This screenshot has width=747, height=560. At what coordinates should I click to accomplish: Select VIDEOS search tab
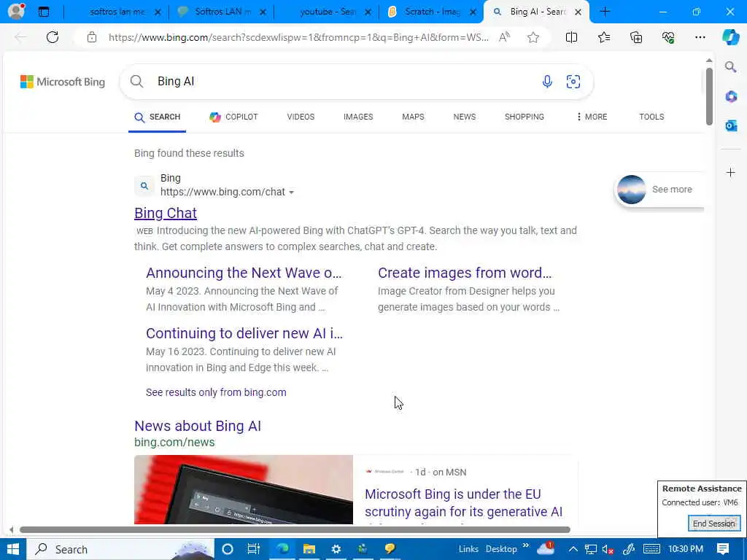301,117
